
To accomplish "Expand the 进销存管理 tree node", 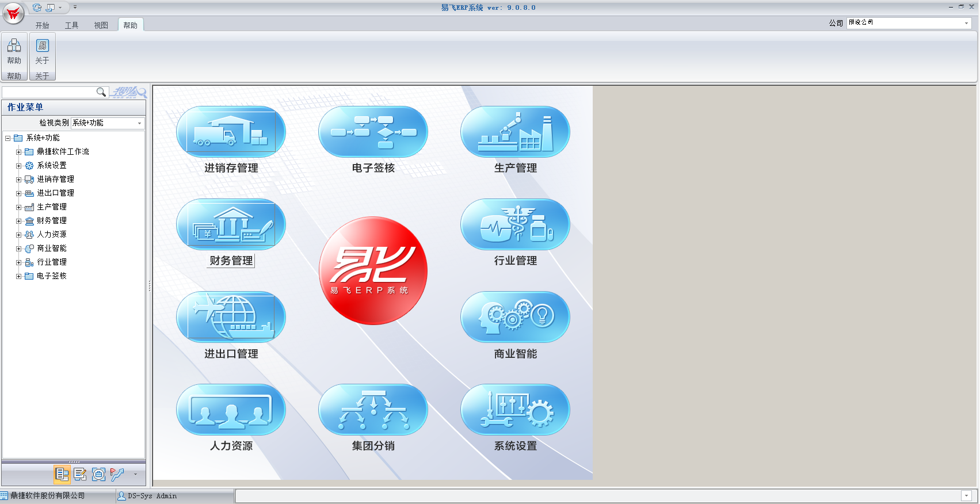I will (19, 180).
